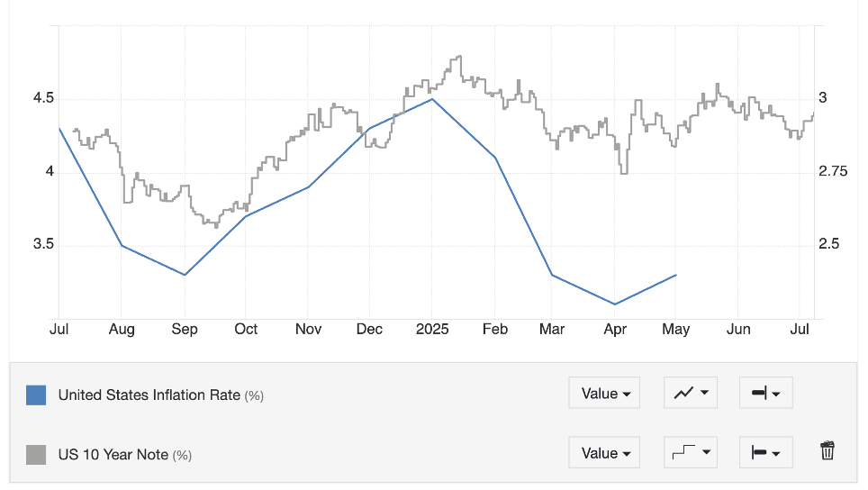Viewport: 868px width, 490px height.
Task: Open Value dropdown for United States Inflation Rate
Action: (604, 394)
